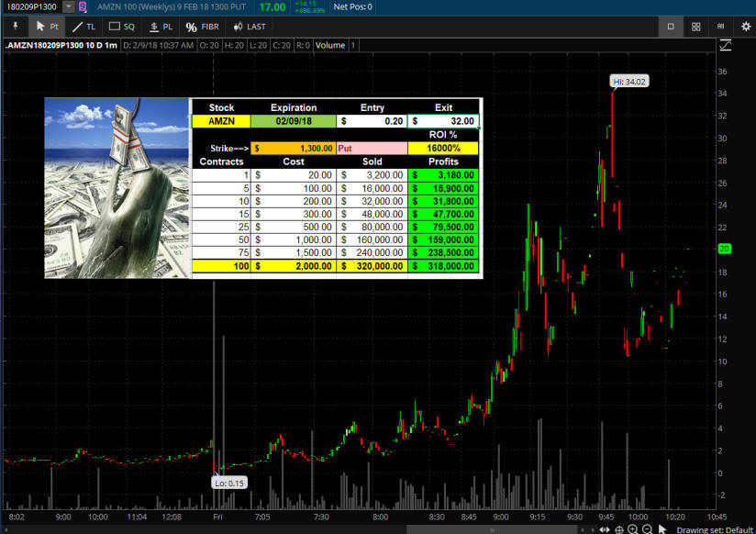This screenshot has width=756, height=534.
Task: Click the crosshair pan icon below chart
Action: click(619, 528)
